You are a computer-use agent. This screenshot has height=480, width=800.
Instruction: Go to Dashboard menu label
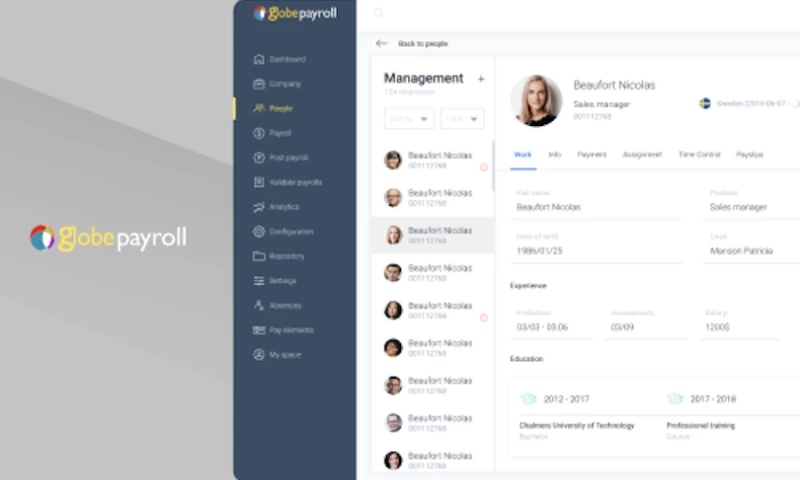click(288, 59)
